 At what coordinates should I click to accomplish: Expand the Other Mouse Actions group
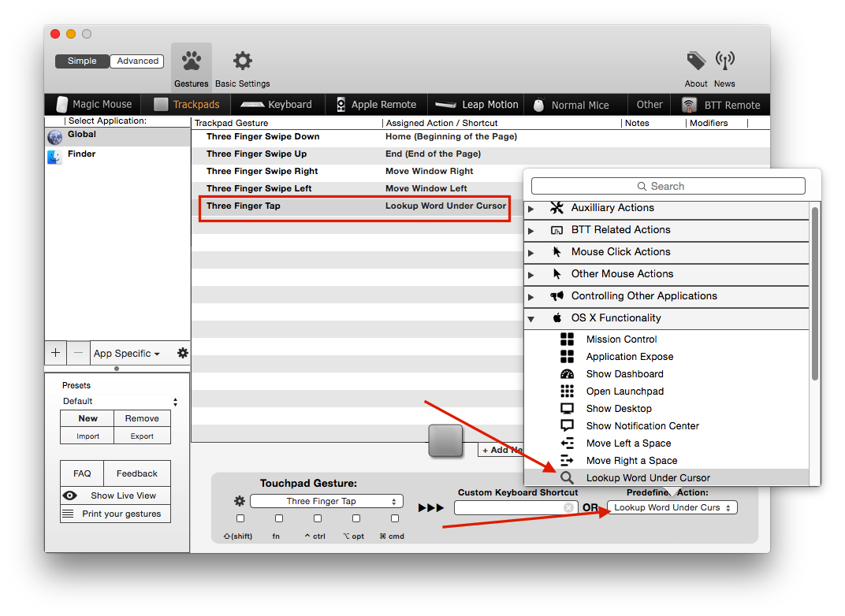pos(530,275)
